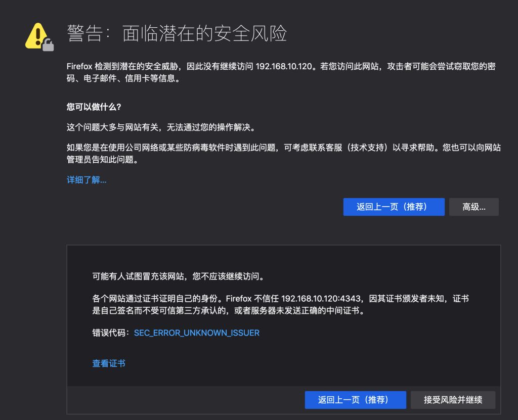Click the 错误代码： label

(x=111, y=333)
